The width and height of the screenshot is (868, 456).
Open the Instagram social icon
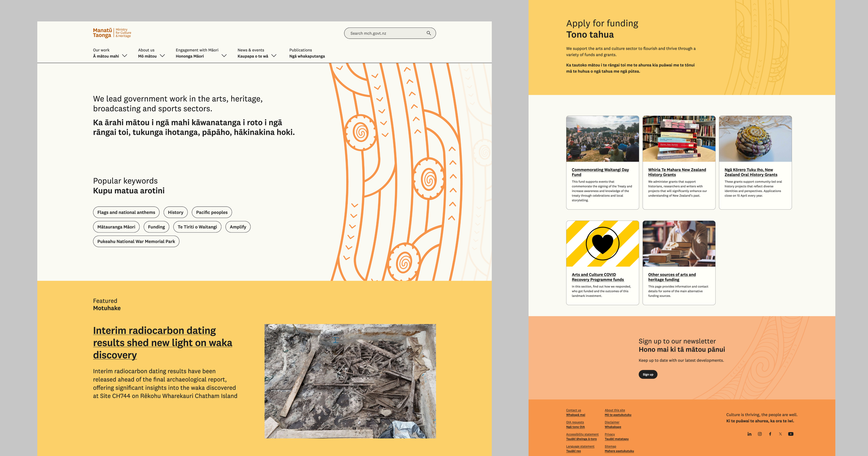pyautogui.click(x=760, y=434)
